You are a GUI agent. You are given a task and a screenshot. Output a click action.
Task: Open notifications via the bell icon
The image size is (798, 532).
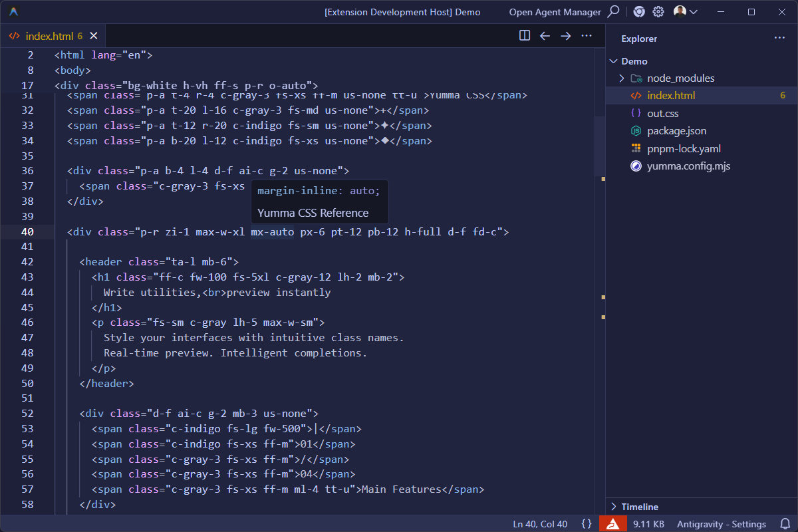pyautogui.click(x=787, y=523)
